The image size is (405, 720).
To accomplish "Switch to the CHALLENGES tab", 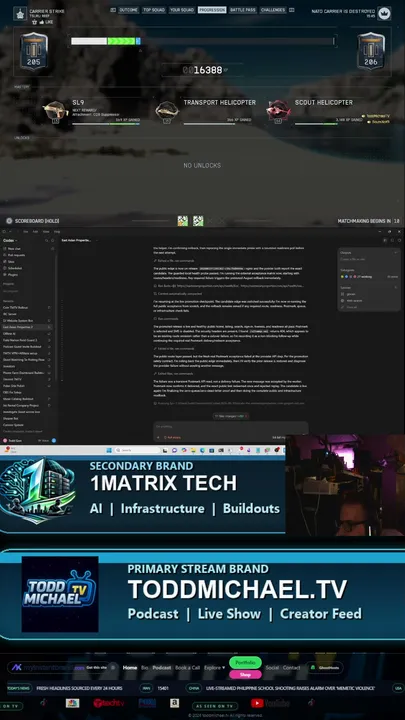I will (273, 10).
